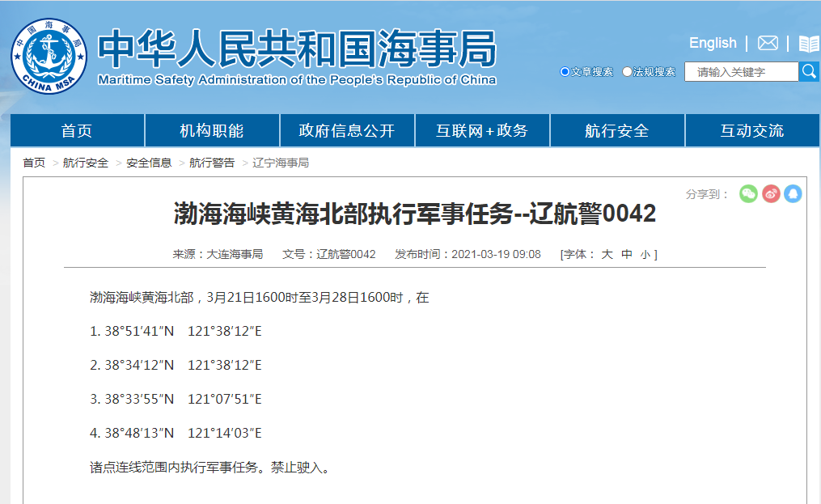
Task: Select 文章搜索 radio button
Action: [565, 72]
